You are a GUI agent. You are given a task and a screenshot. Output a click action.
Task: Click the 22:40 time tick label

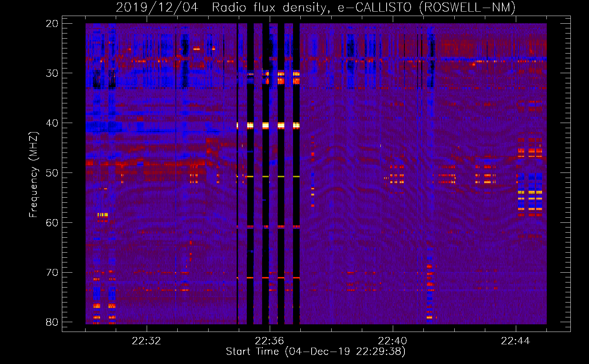(x=392, y=341)
